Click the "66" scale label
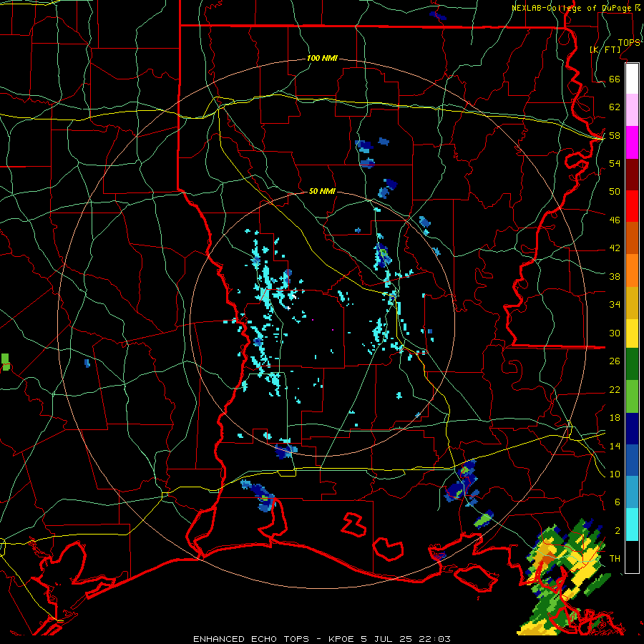 [615, 79]
